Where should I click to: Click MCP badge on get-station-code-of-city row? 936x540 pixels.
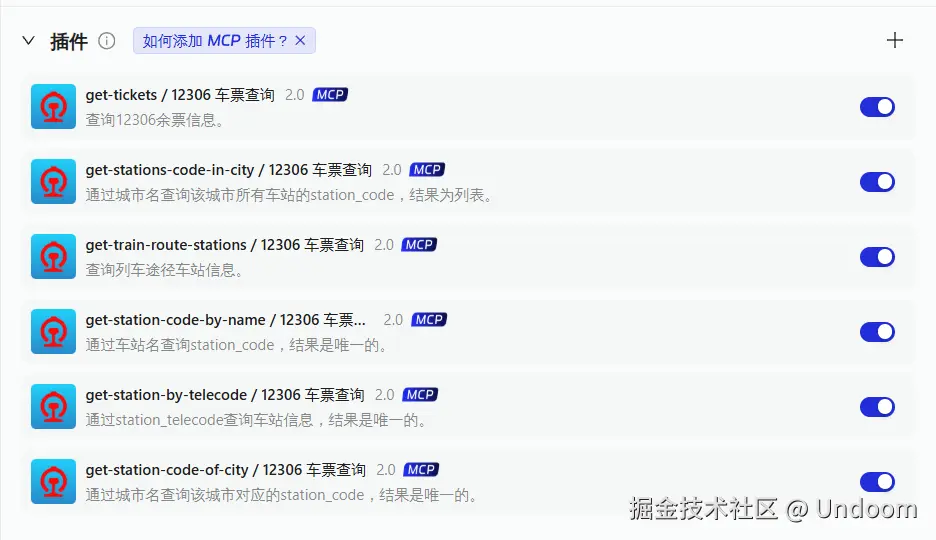pos(421,470)
